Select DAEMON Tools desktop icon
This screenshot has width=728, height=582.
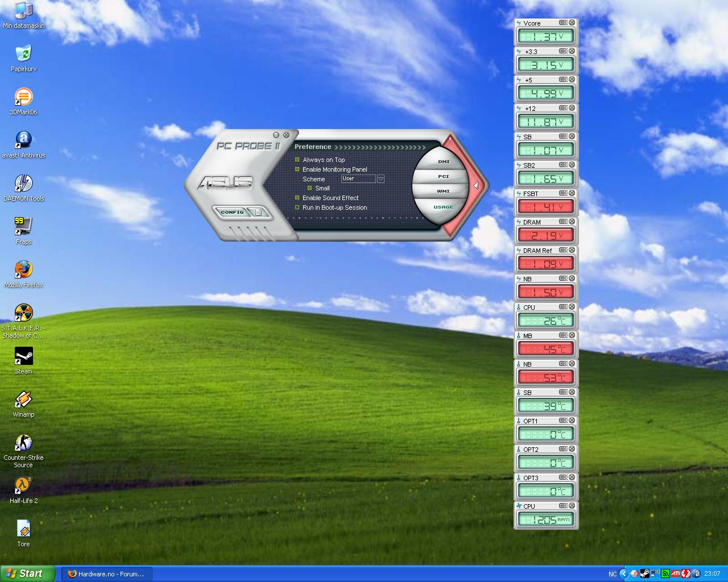(23, 188)
